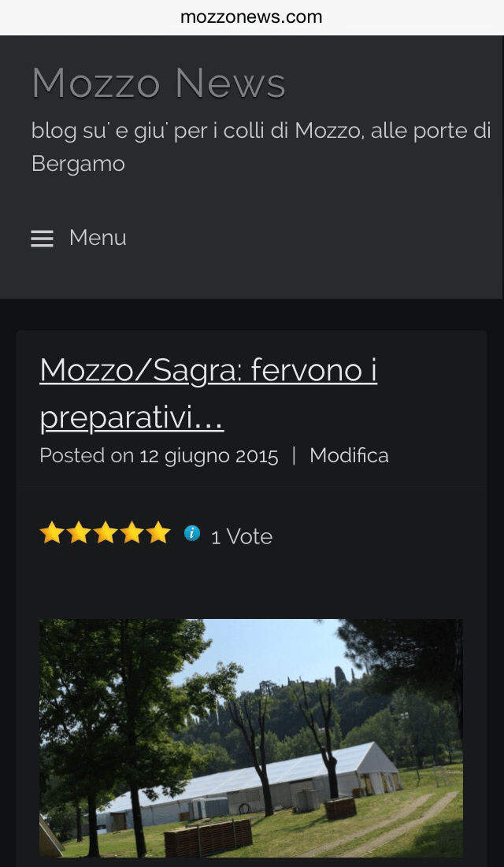Open the hamburger Menu icon
This screenshot has width=504, height=867.
click(x=42, y=239)
